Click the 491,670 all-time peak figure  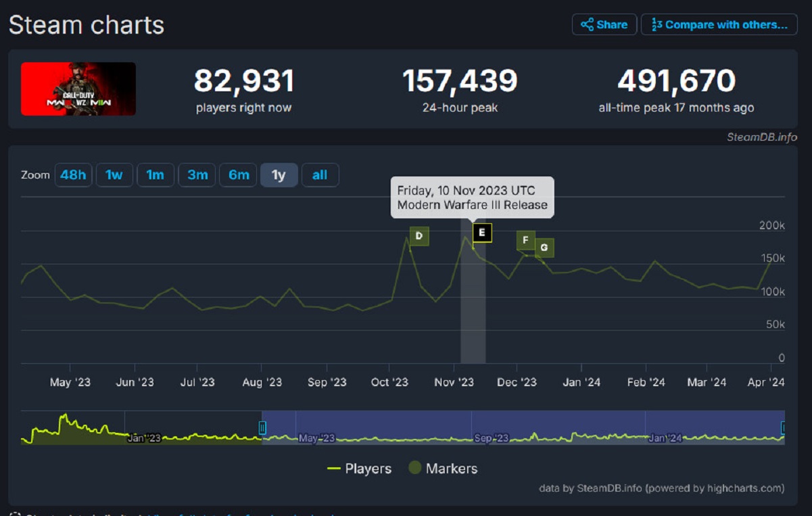[x=676, y=81]
